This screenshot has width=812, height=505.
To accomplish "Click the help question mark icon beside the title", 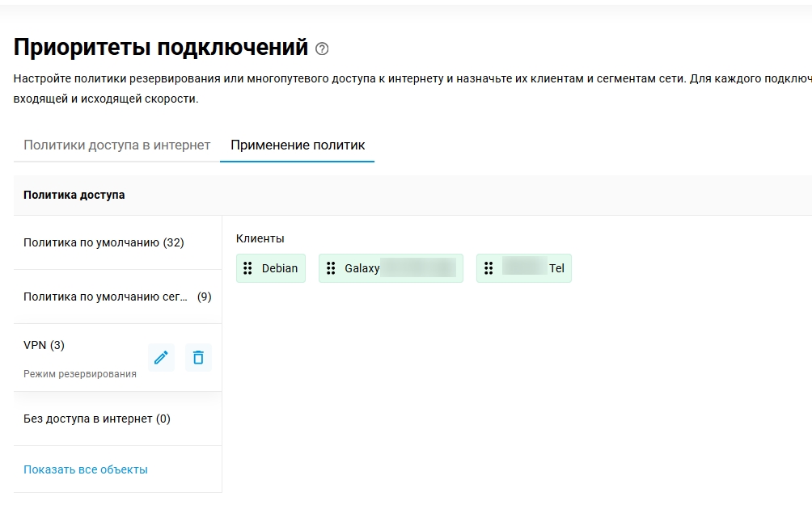I will pyautogui.click(x=322, y=48).
